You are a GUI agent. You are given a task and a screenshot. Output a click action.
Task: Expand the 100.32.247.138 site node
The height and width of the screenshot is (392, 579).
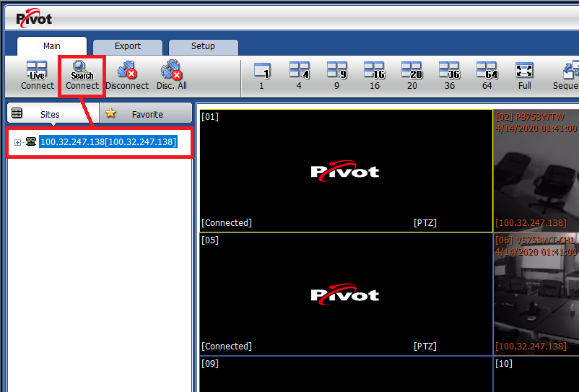click(x=17, y=142)
